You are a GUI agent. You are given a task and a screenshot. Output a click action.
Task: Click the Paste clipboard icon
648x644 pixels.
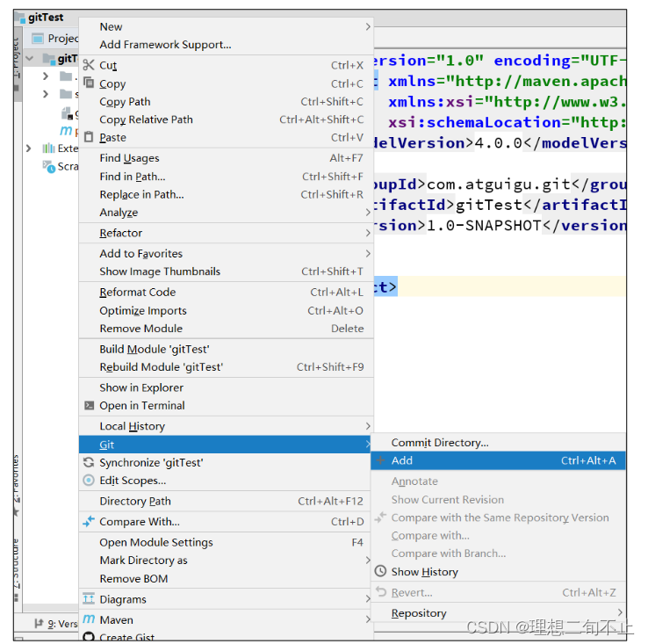[89, 137]
